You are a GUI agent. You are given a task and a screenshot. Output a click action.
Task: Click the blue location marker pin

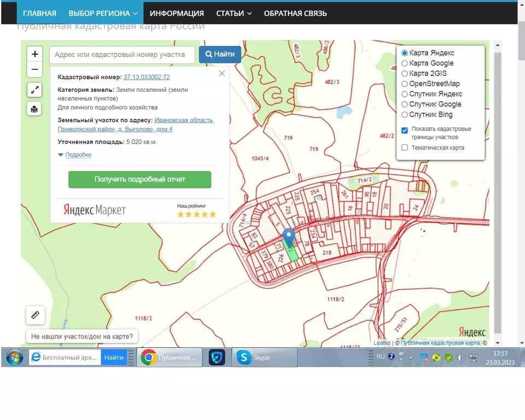point(289,237)
